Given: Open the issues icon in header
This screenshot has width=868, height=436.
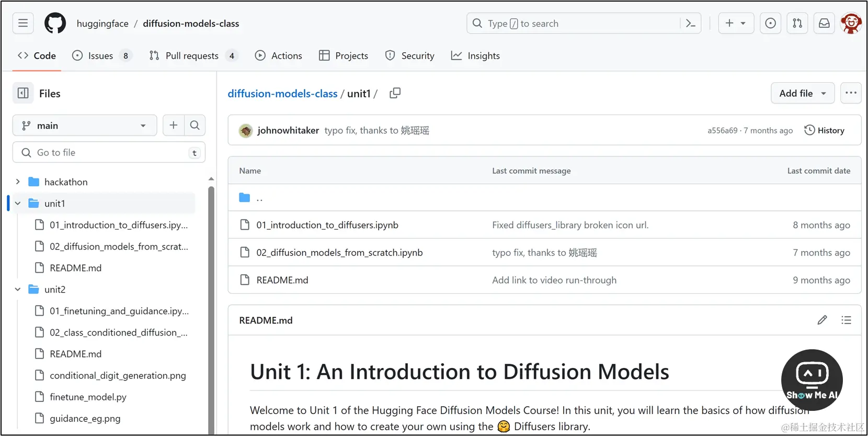Looking at the screenshot, I should click(x=771, y=23).
